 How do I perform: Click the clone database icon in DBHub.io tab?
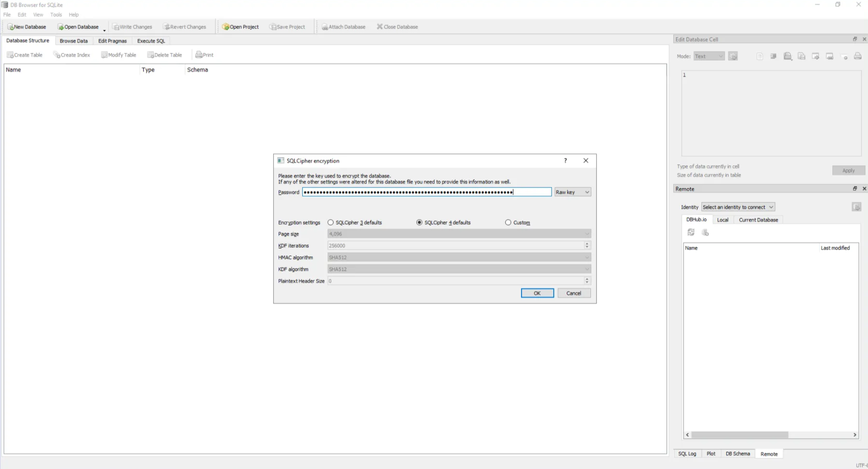pos(705,232)
